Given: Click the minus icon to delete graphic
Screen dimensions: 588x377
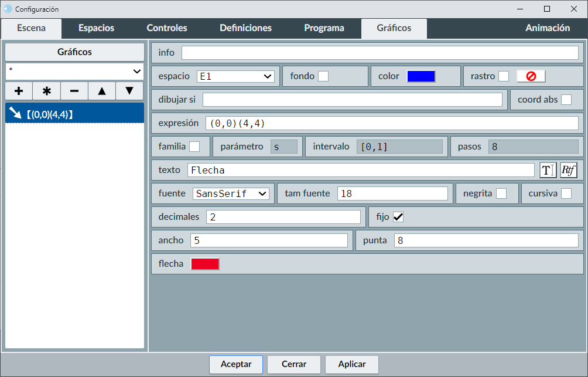Looking at the screenshot, I should [74, 91].
